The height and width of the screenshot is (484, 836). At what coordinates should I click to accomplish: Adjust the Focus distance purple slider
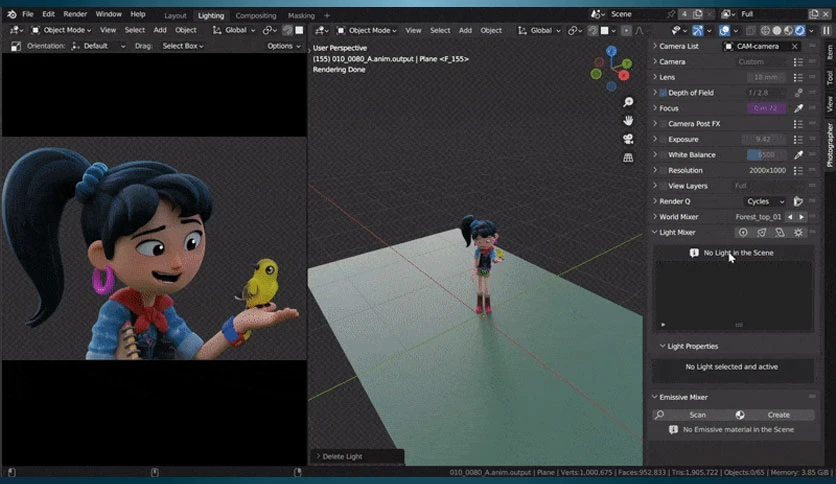pos(766,108)
